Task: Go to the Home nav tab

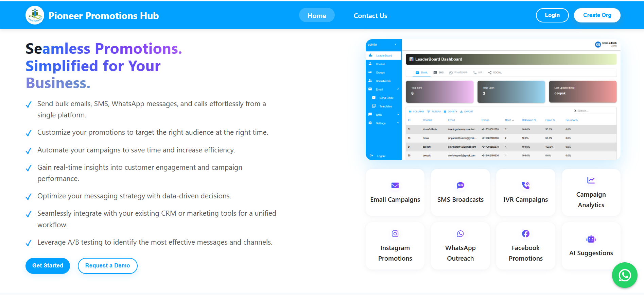Action: [x=316, y=16]
